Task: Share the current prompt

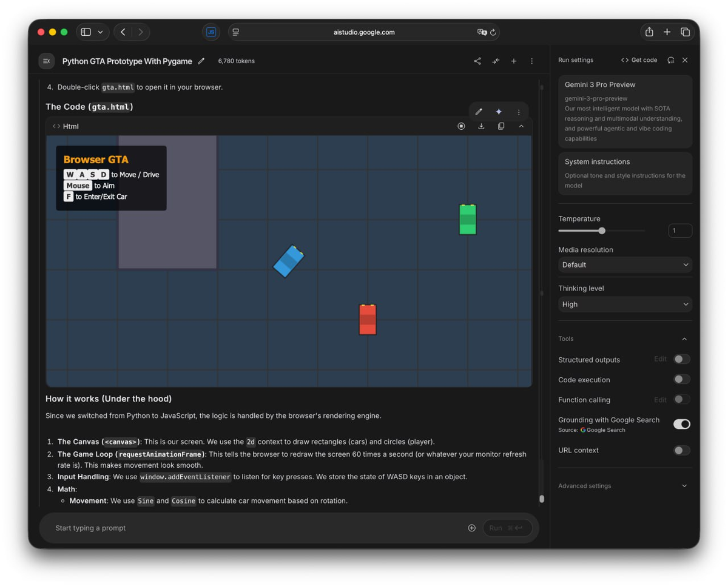Action: [477, 61]
